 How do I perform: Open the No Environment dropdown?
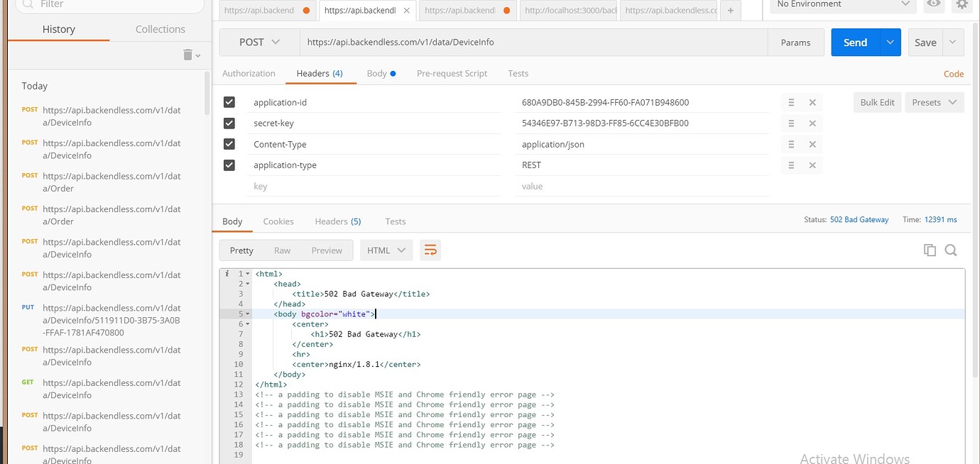point(842,6)
